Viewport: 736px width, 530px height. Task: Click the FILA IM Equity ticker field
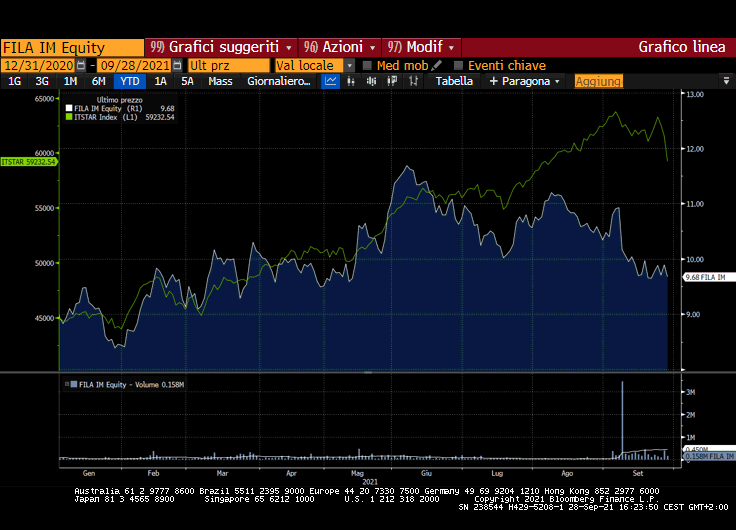point(72,47)
